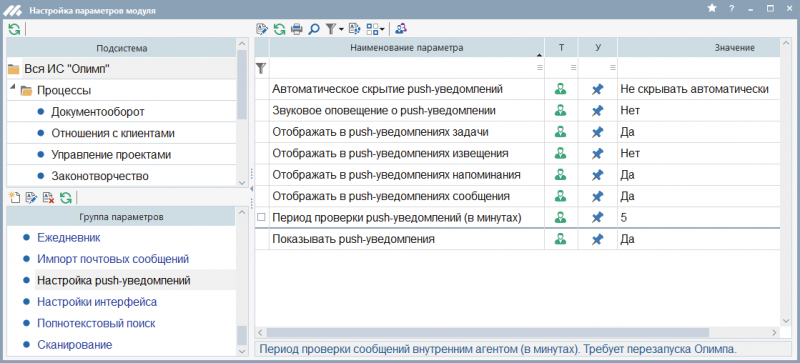Select the 'Вся ИС "Олимп"' root node
The width and height of the screenshot is (800, 363).
point(67,69)
